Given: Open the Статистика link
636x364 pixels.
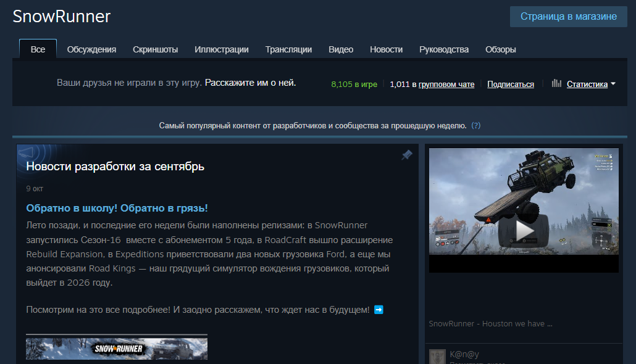Looking at the screenshot, I should click(587, 85).
